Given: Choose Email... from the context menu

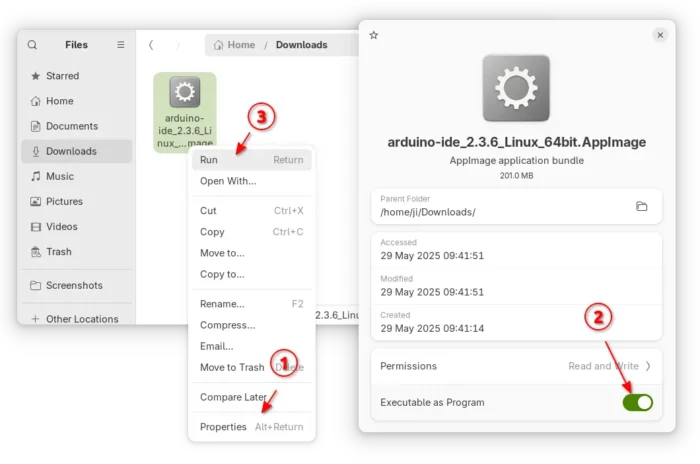Looking at the screenshot, I should tap(252, 346).
